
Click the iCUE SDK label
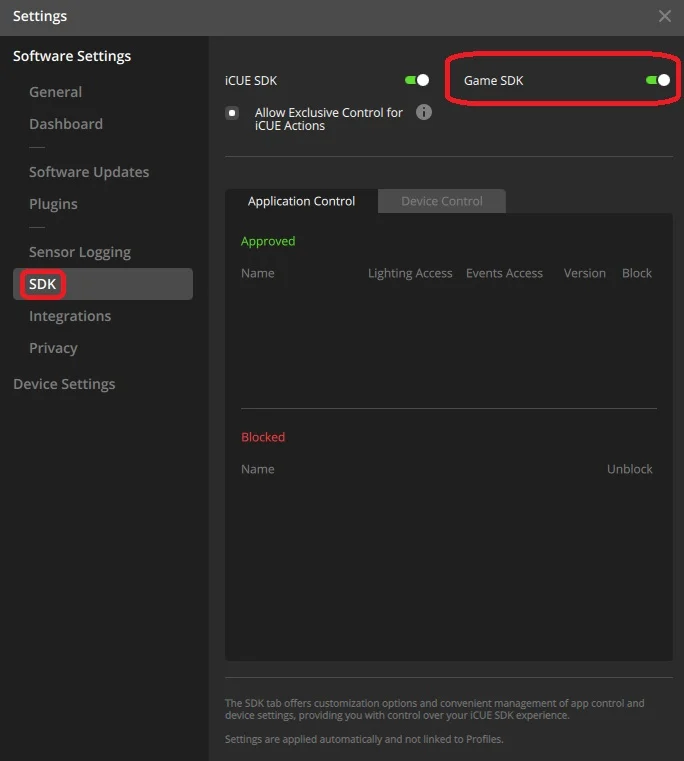click(x=250, y=81)
